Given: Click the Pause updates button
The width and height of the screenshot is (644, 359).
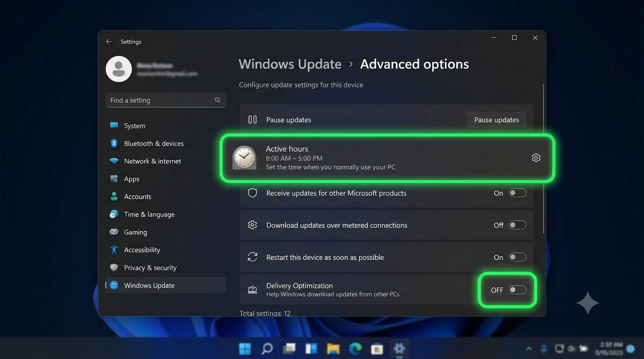Looking at the screenshot, I should pyautogui.click(x=497, y=120).
